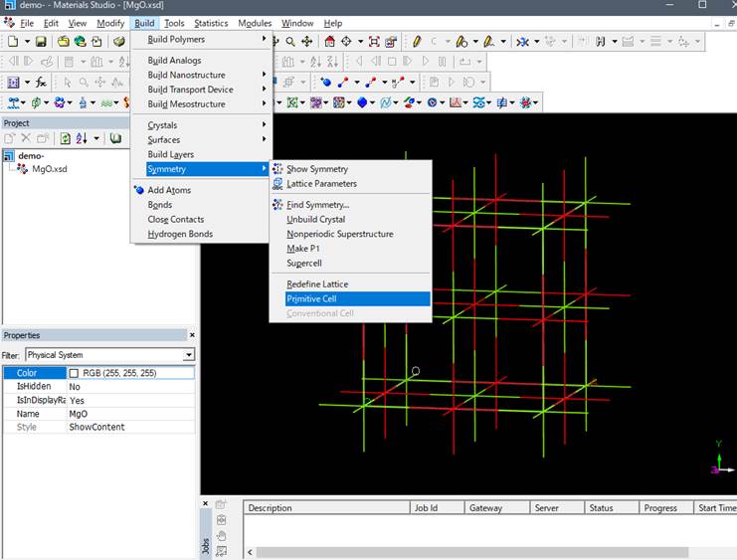Select the Sketch Atom pencil tool
737x560 pixels.
pos(417,42)
